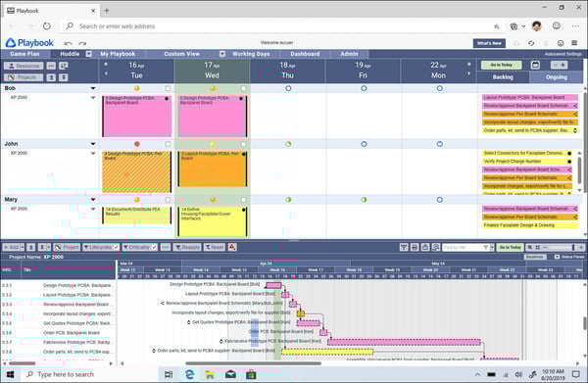This screenshot has width=588, height=383.
Task: Go to previous day using lower-left arrow
Action: click(106, 73)
